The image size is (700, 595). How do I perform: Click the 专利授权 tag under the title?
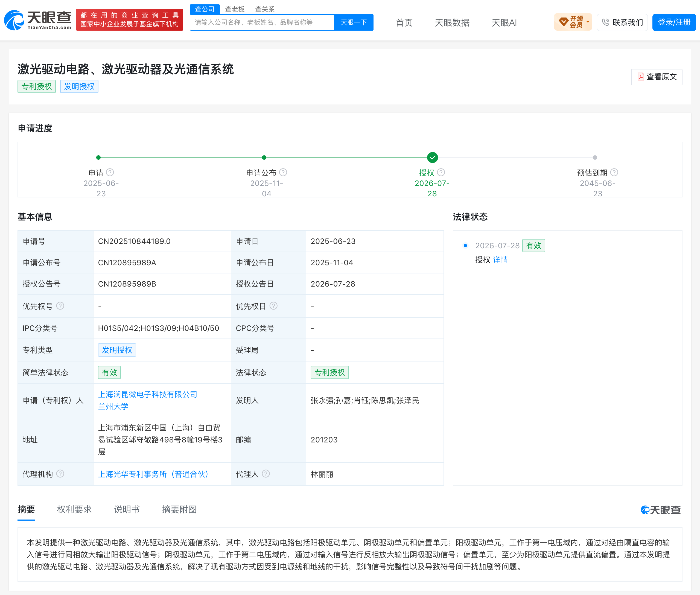[x=37, y=86]
